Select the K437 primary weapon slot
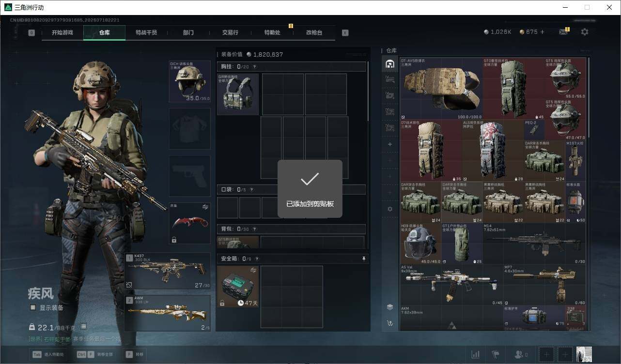621x364 pixels. [168, 271]
